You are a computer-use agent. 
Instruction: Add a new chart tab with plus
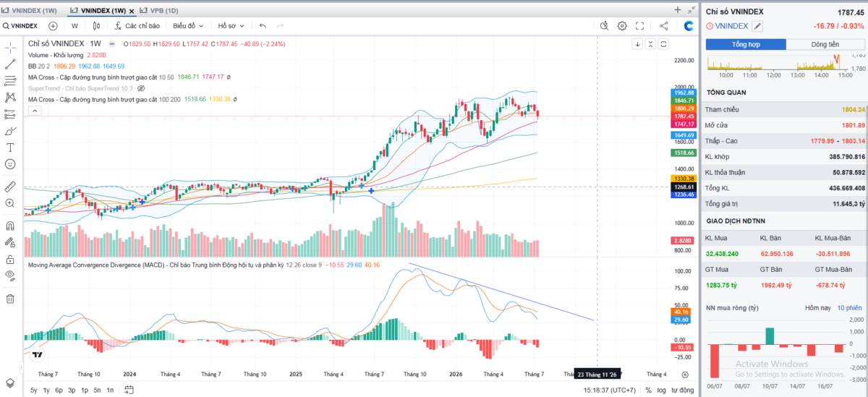tap(678, 9)
